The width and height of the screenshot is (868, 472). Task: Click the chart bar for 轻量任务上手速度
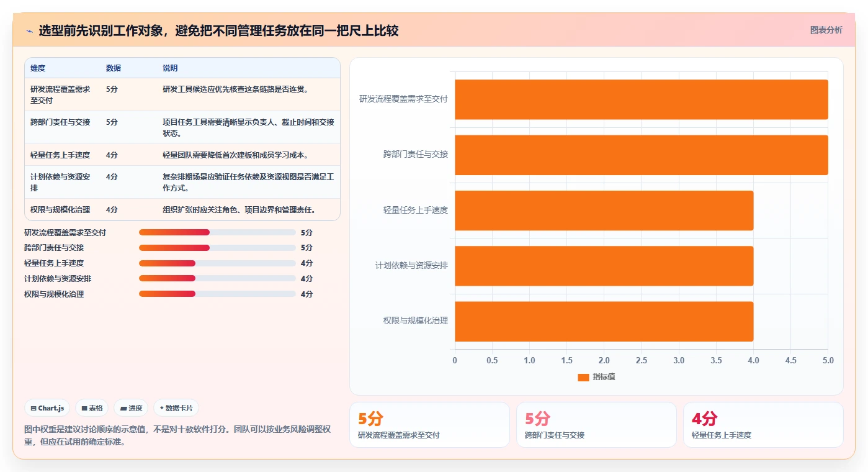tap(604, 211)
